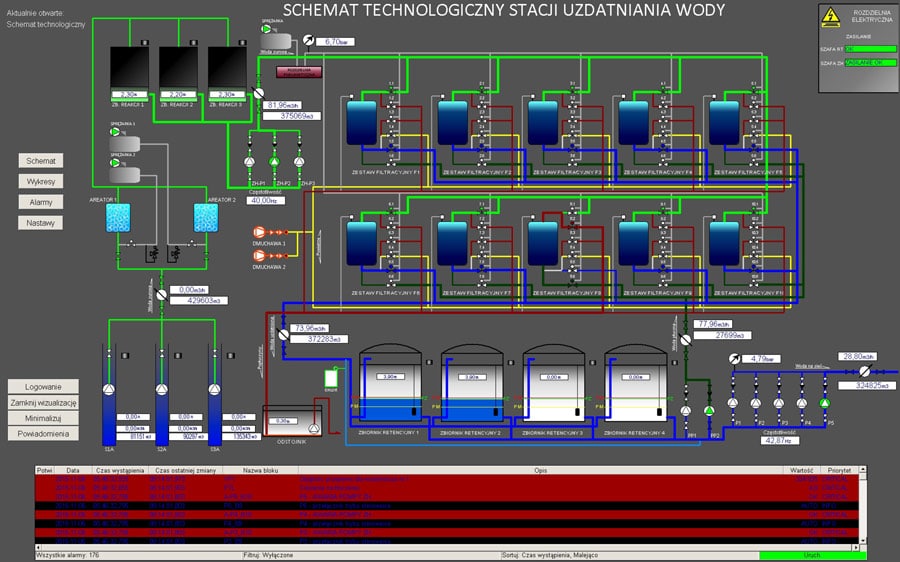This screenshot has width=900, height=562.
Task: Click 42,87 Hz frequency value field
Action: (780, 440)
